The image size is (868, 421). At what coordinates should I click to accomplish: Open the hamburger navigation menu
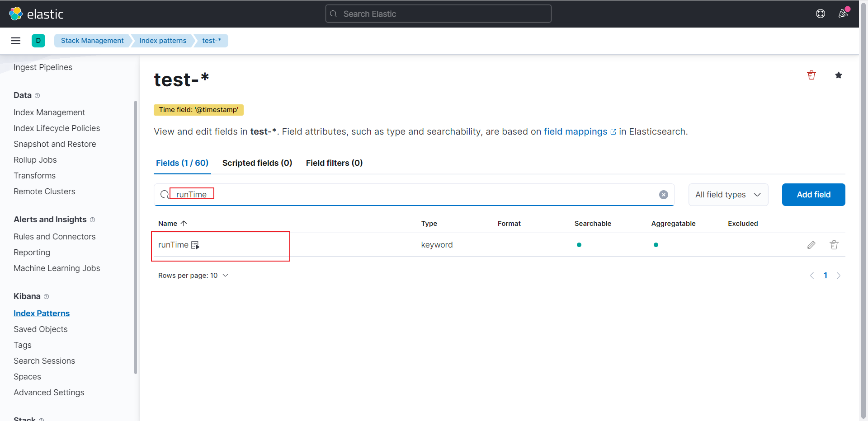16,41
